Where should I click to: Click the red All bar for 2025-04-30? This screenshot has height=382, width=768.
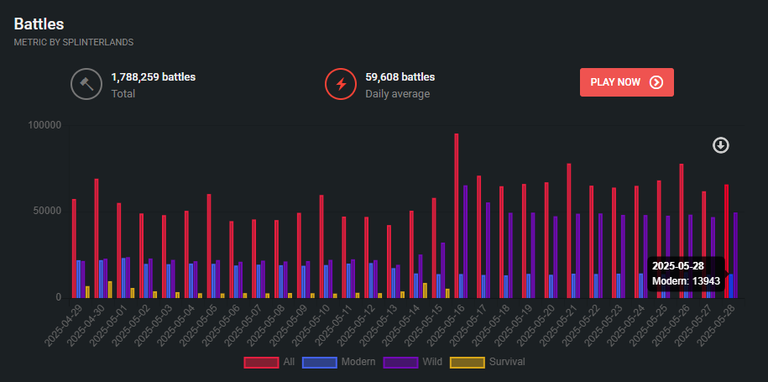[x=96, y=238]
